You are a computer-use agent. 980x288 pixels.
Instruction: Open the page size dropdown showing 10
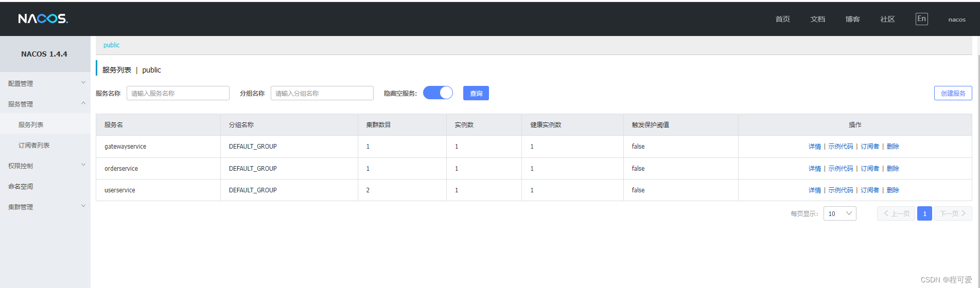[839, 213]
